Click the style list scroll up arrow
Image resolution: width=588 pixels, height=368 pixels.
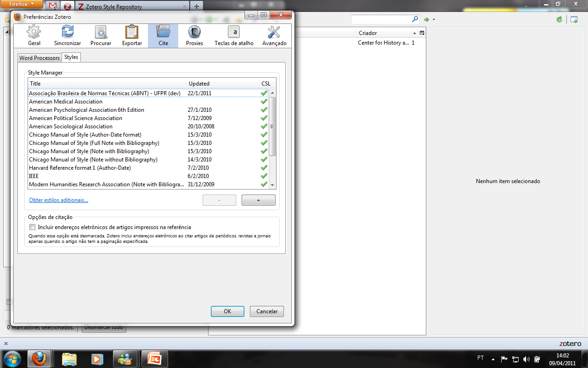pyautogui.click(x=272, y=93)
